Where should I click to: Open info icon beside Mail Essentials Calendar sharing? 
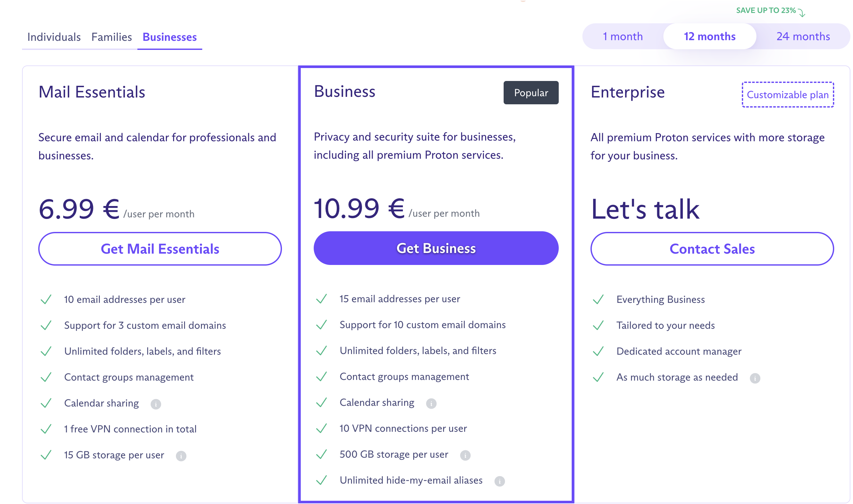click(x=156, y=404)
